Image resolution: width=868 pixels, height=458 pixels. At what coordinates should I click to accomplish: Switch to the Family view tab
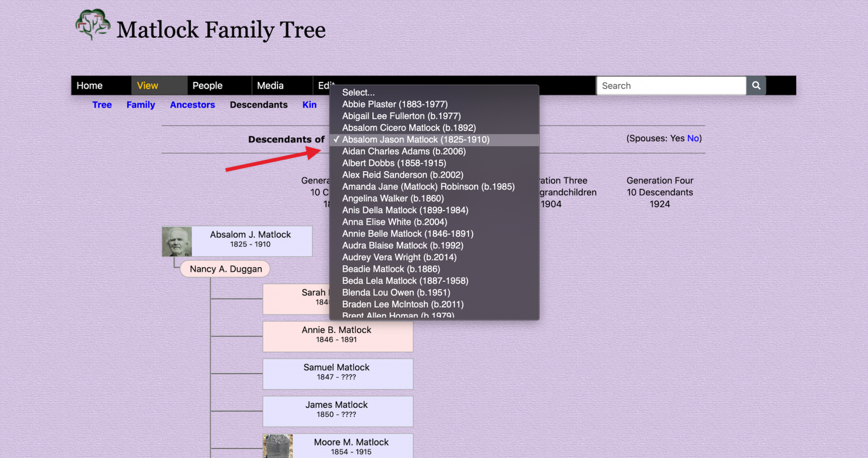(141, 104)
